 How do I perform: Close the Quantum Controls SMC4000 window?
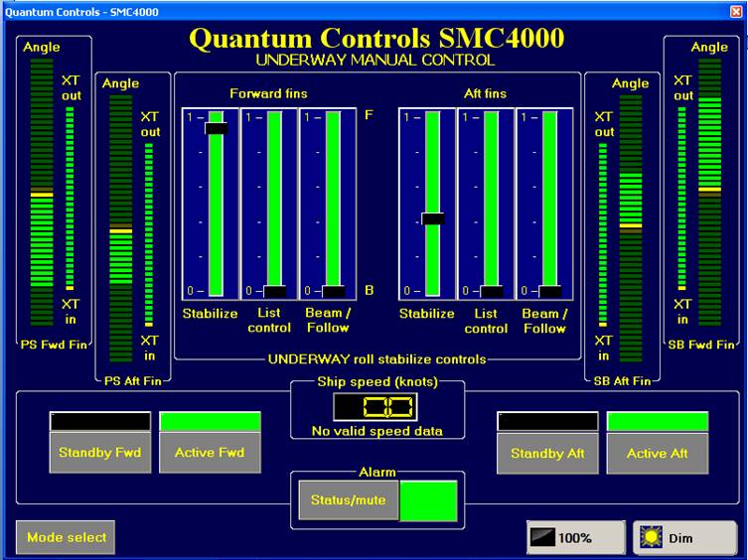coord(736,12)
